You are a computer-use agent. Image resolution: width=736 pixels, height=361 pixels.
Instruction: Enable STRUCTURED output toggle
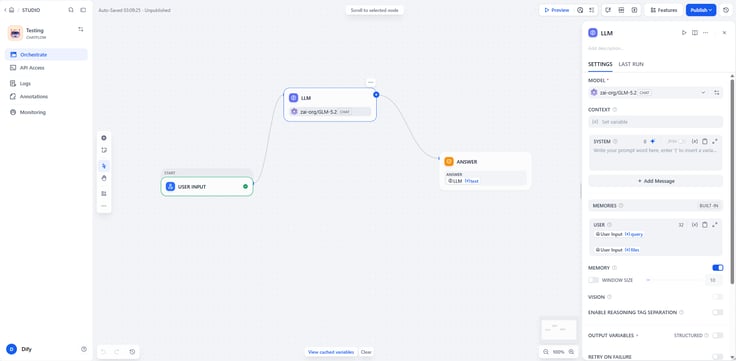718,335
